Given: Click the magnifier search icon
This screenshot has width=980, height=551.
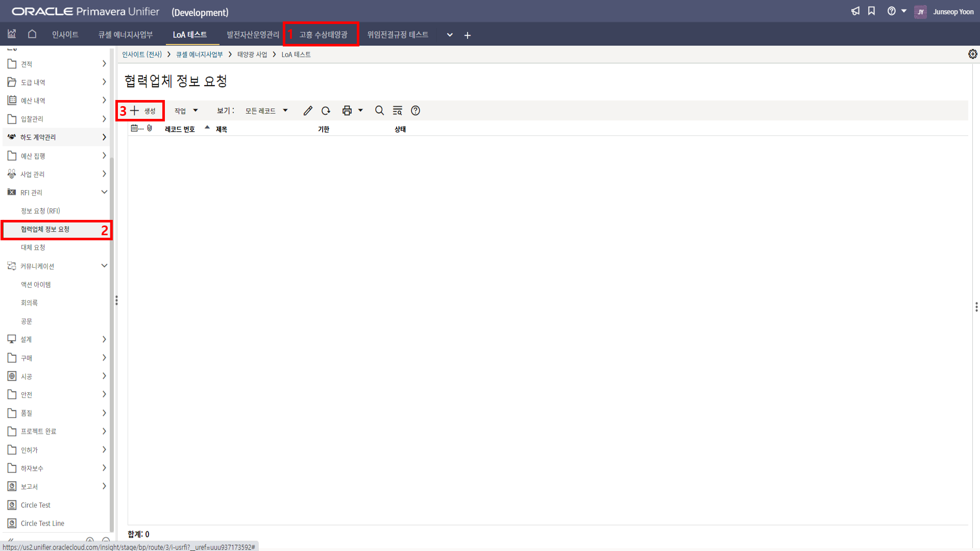Looking at the screenshot, I should click(x=379, y=111).
